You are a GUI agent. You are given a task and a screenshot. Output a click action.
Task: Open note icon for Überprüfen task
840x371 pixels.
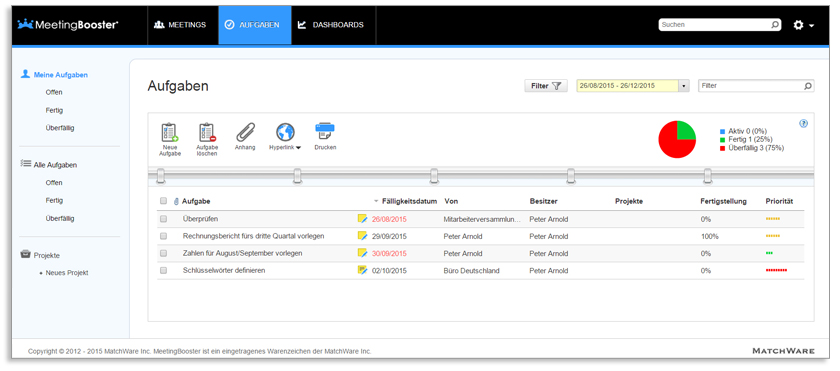[x=363, y=218]
